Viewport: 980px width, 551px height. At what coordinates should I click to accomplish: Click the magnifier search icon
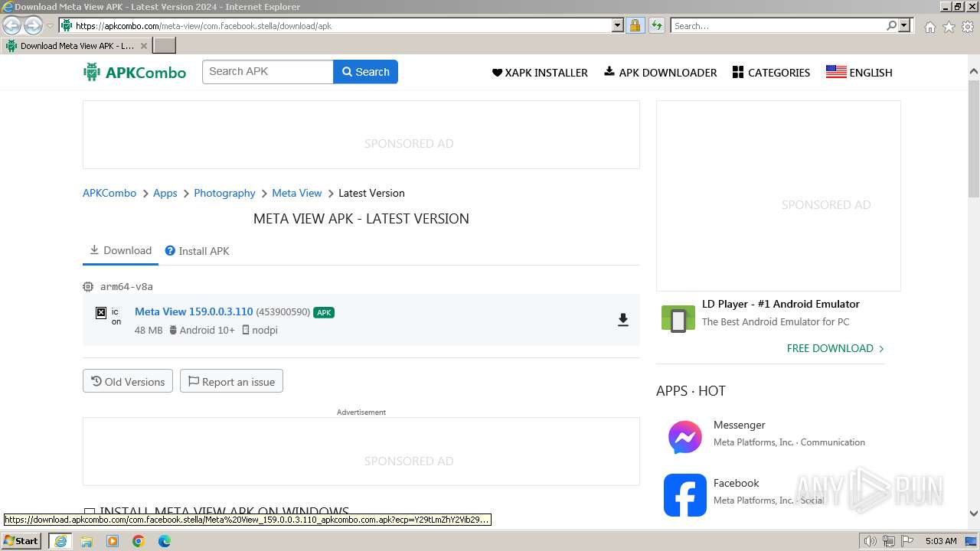[x=891, y=25]
